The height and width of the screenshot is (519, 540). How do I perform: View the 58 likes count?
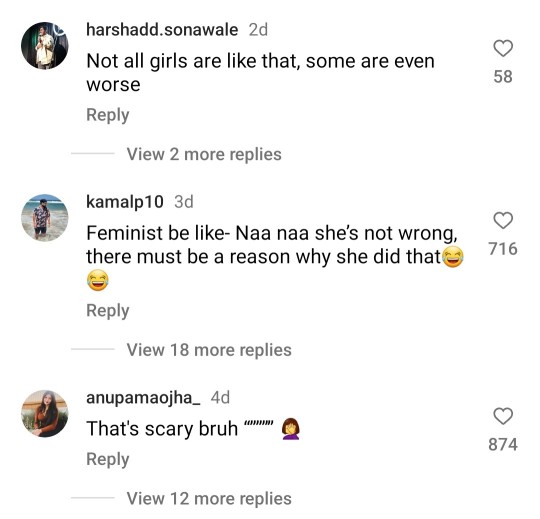(x=503, y=76)
